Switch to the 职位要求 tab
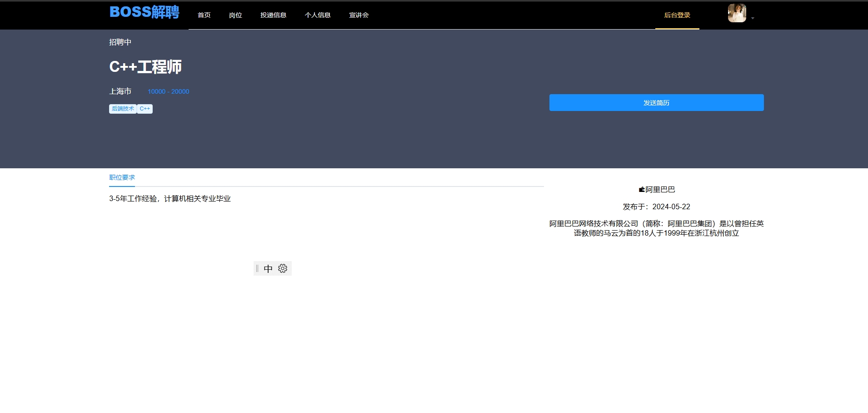 tap(122, 177)
